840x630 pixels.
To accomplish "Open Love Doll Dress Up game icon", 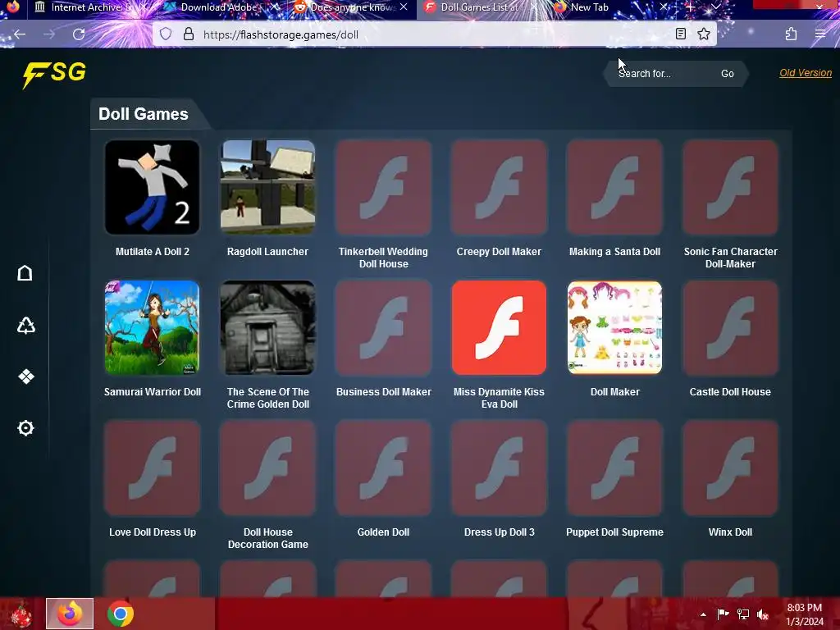I will (152, 468).
